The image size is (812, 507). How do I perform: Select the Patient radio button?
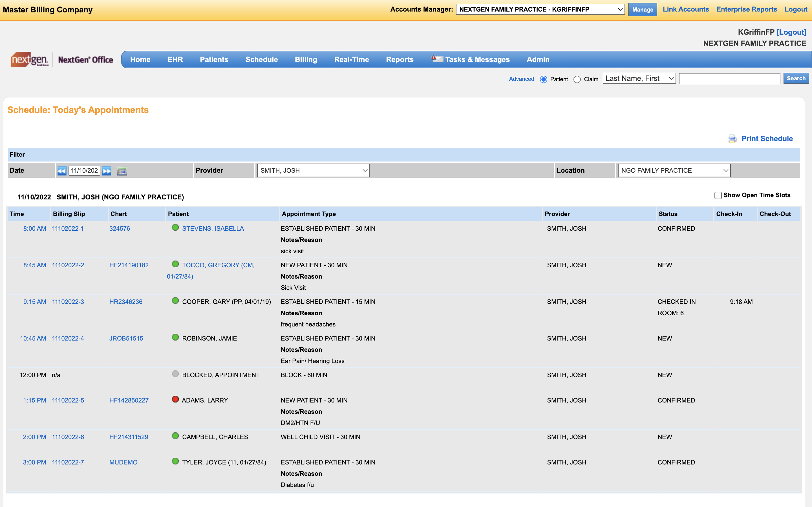544,79
